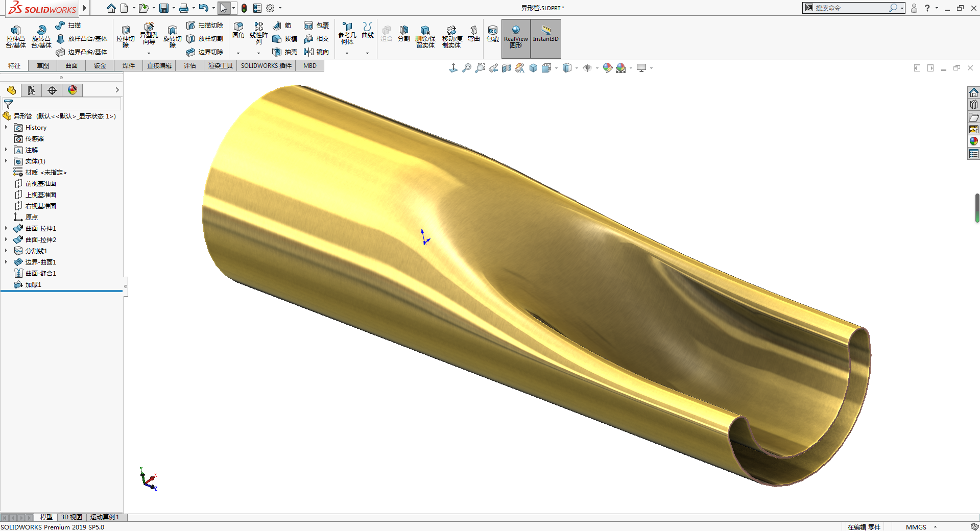Click the Save icon in the top toolbar
Image resolution: width=980 pixels, height=531 pixels.
tap(164, 8)
